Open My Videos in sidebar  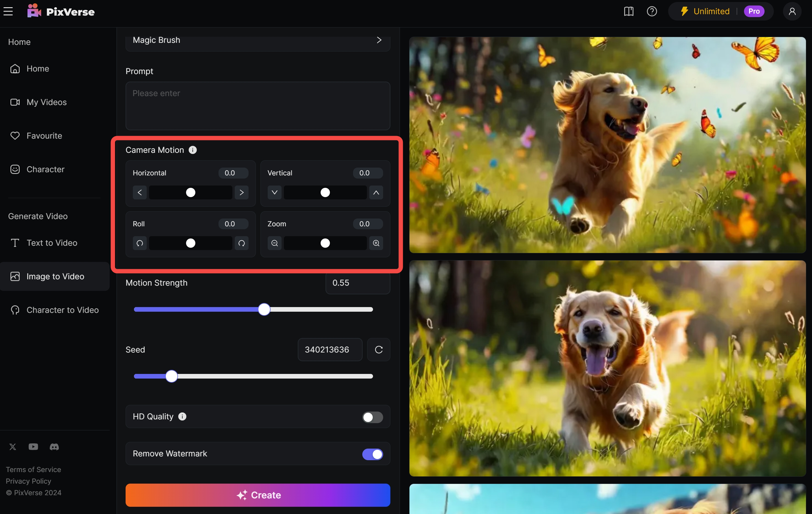coord(47,102)
